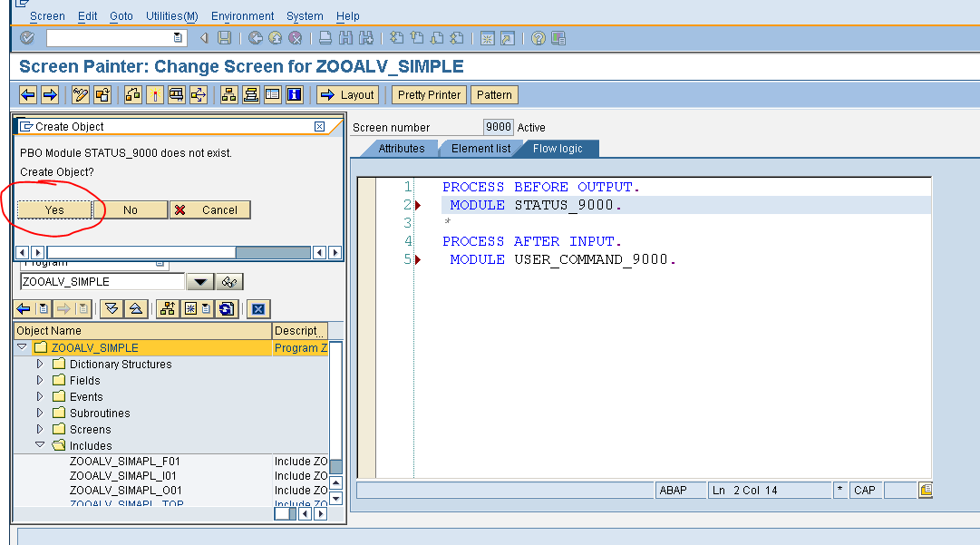Expand the Dictionary Structures tree node

click(x=39, y=364)
